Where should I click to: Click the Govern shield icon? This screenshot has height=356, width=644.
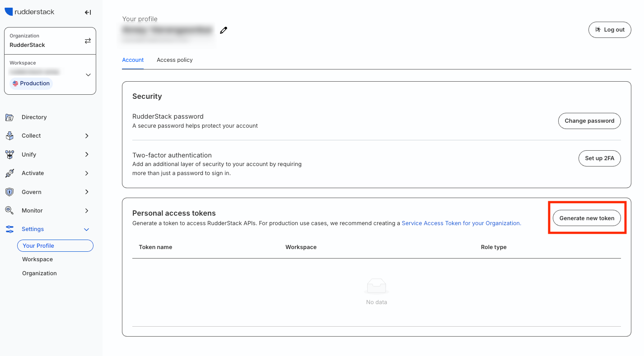point(9,192)
